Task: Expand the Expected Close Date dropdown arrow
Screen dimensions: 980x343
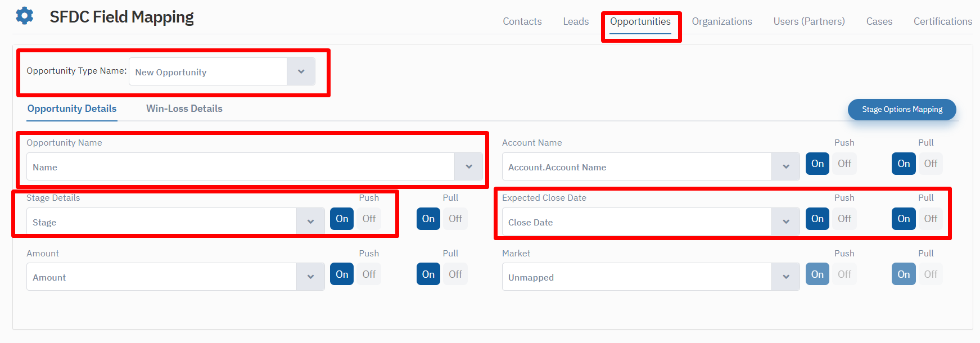Action: click(785, 222)
